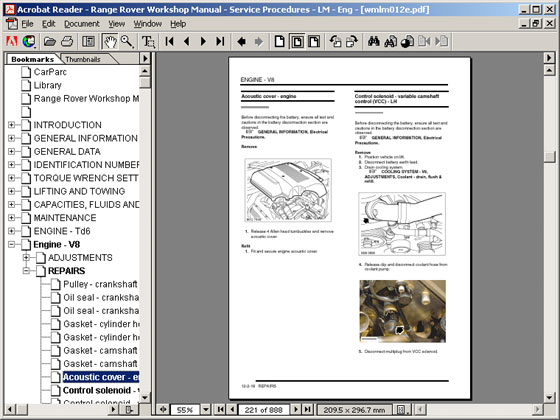Open a file with the Open folder icon
The width and height of the screenshot is (560, 420).
click(50, 41)
